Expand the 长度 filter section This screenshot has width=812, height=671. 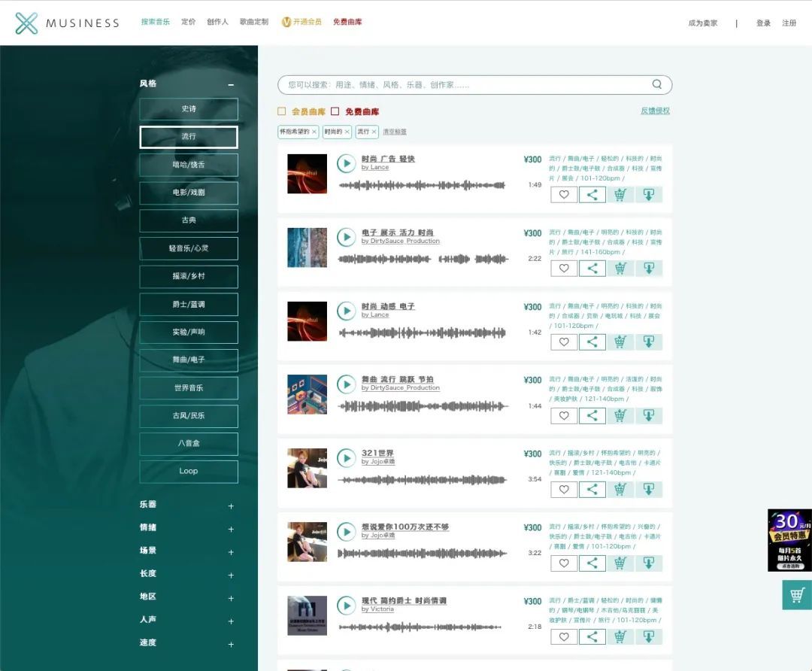point(231,575)
